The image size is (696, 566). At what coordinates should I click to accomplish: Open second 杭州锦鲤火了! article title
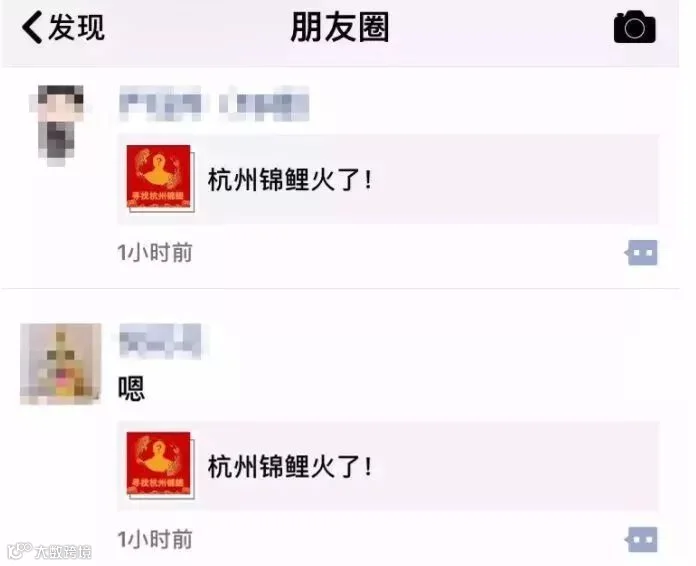290,467
